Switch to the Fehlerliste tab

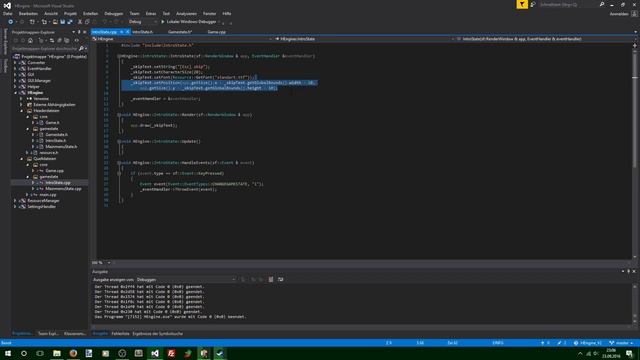[120, 334]
